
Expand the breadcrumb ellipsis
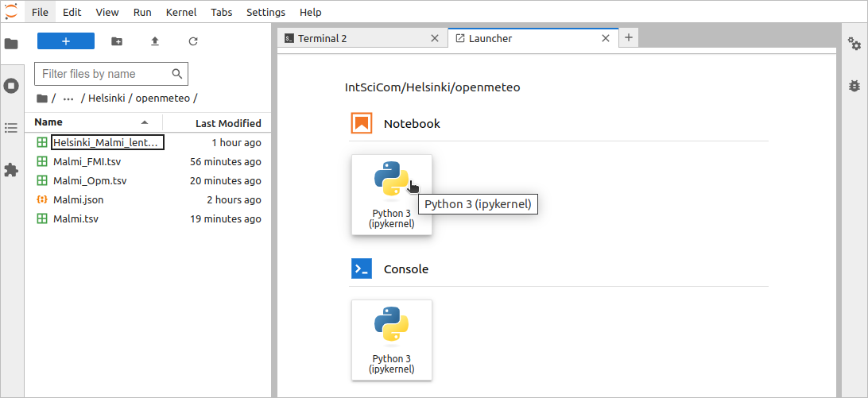coord(68,99)
